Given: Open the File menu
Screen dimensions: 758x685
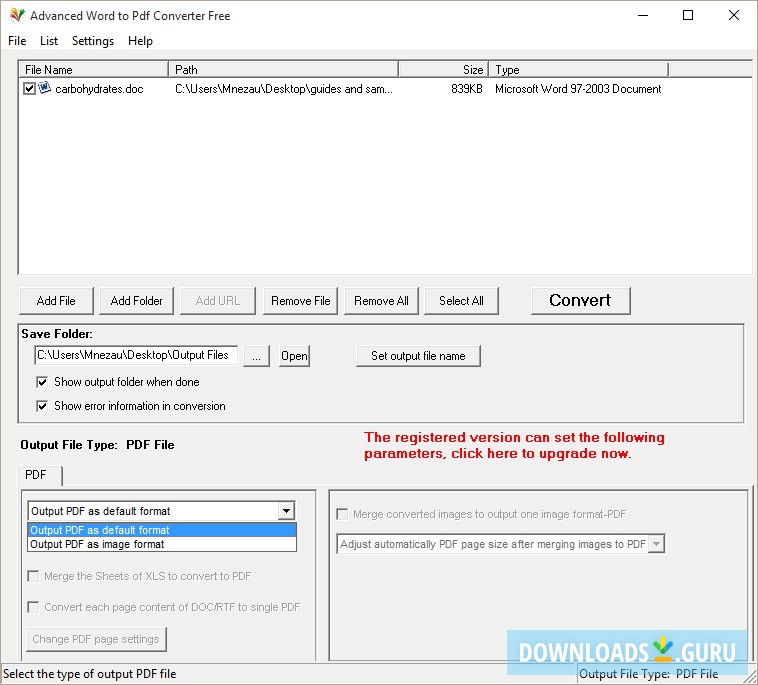Looking at the screenshot, I should (x=17, y=41).
